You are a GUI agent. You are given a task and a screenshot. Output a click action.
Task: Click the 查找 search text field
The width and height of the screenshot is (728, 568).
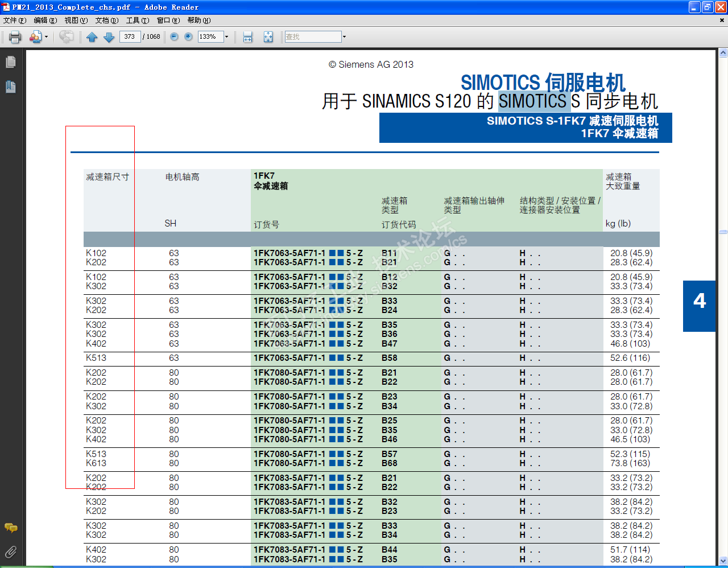coord(313,36)
